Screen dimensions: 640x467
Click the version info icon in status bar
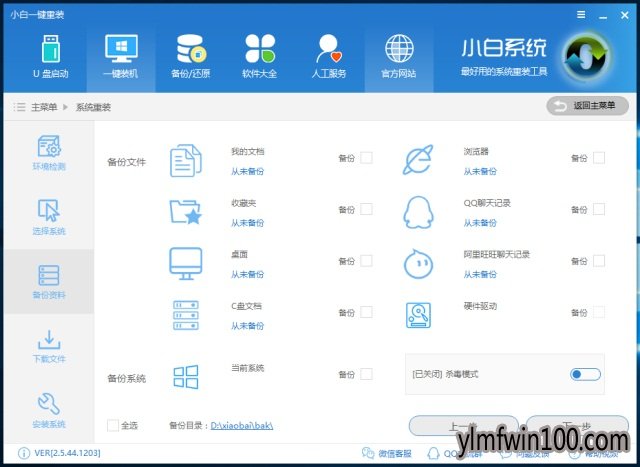(x=24, y=453)
